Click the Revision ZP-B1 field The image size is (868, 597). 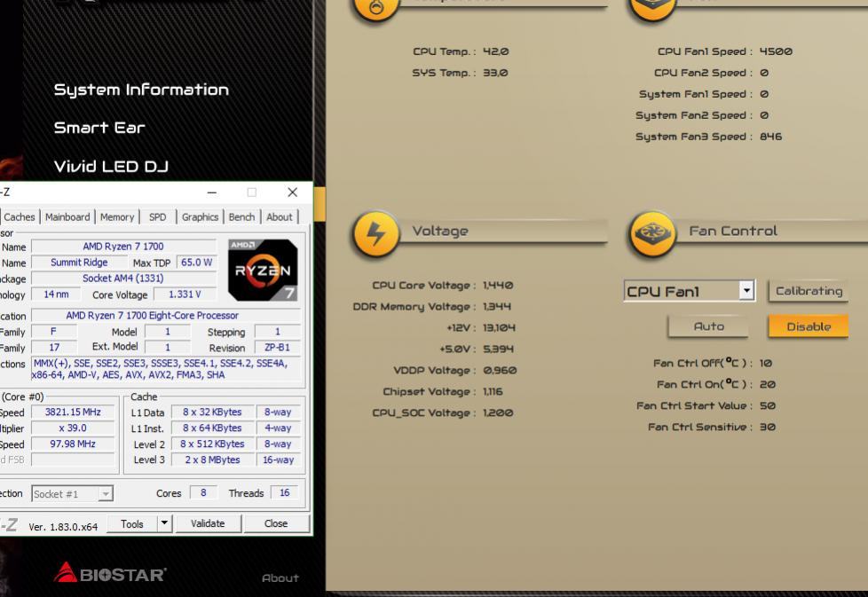click(277, 348)
